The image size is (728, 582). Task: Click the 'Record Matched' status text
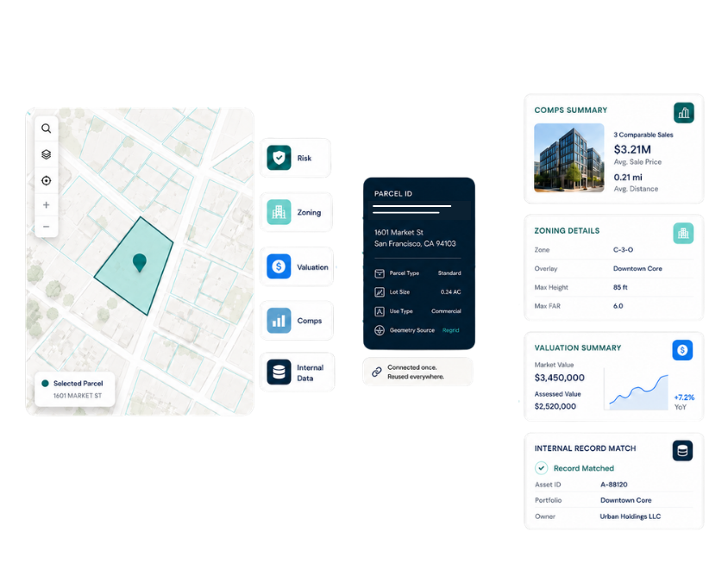click(584, 468)
